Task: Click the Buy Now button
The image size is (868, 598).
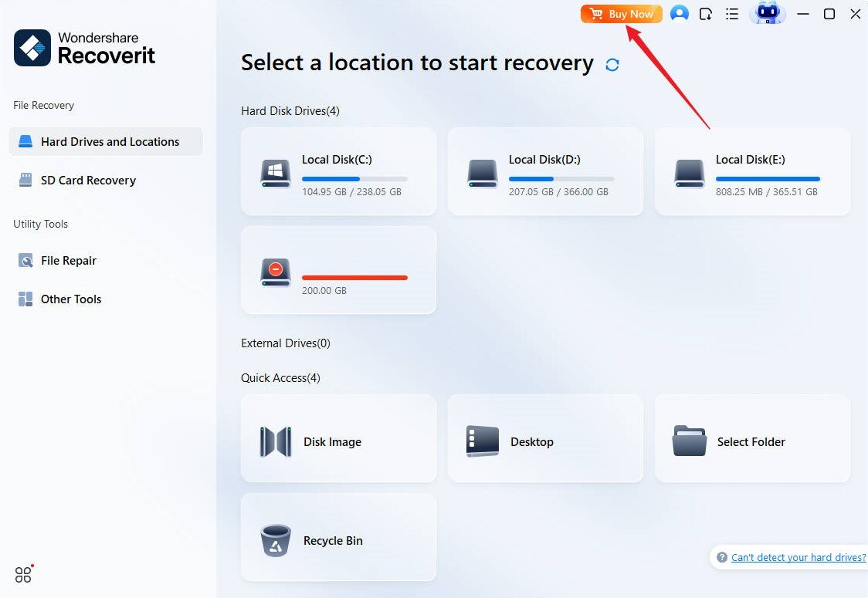Action: (x=621, y=13)
